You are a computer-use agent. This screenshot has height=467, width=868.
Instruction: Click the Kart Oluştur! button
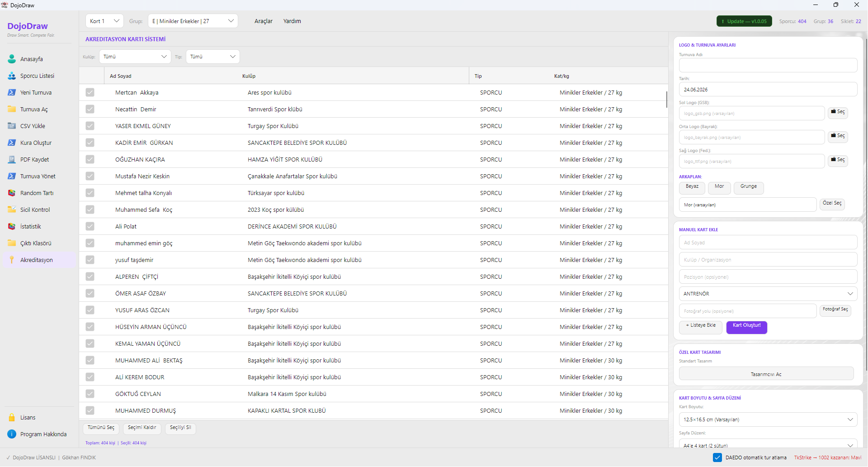[x=747, y=327]
